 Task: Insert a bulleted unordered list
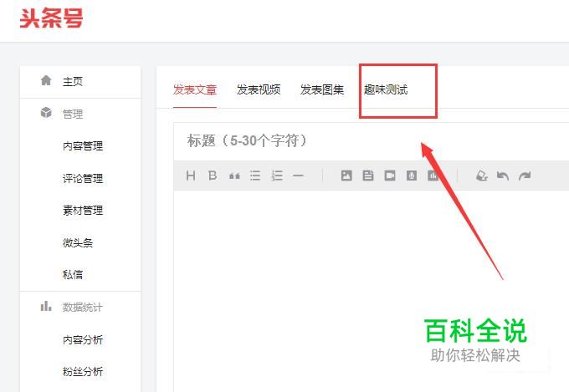[255, 176]
